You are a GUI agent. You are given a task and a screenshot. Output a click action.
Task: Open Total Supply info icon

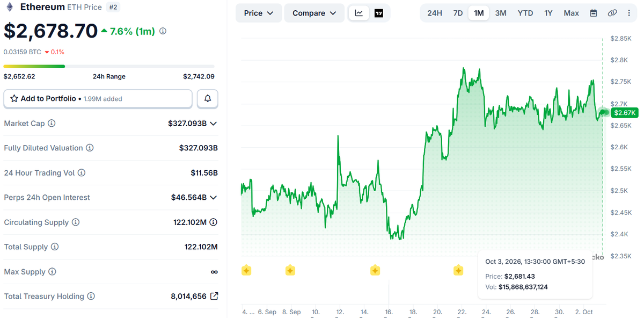click(55, 247)
